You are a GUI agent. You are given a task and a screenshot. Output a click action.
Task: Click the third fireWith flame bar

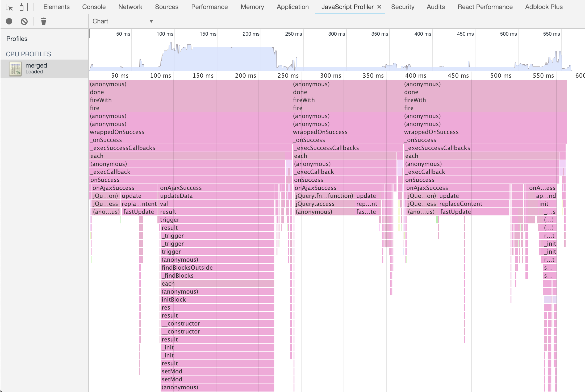tap(485, 100)
